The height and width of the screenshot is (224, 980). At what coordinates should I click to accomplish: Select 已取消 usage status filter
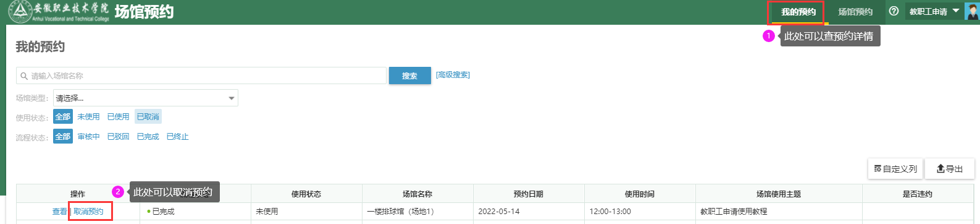click(x=148, y=116)
